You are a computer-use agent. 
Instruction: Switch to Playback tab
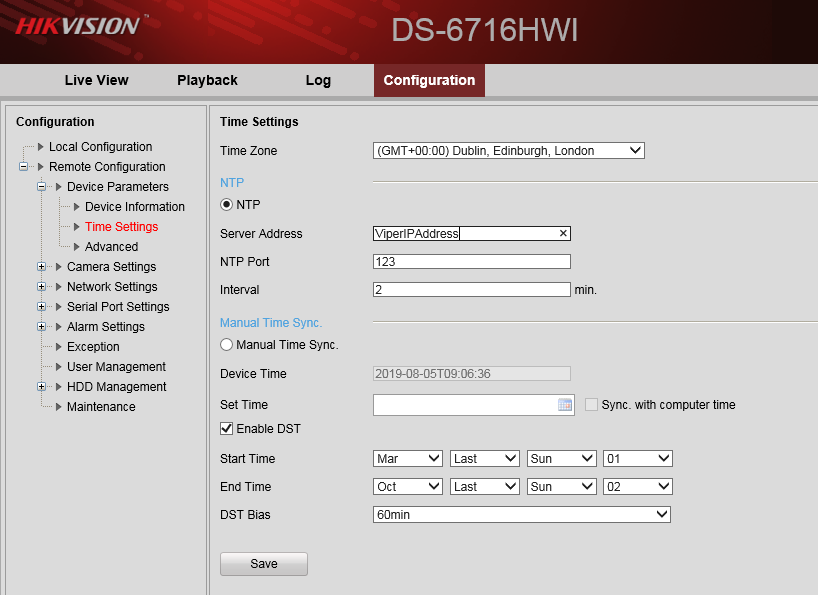click(207, 80)
